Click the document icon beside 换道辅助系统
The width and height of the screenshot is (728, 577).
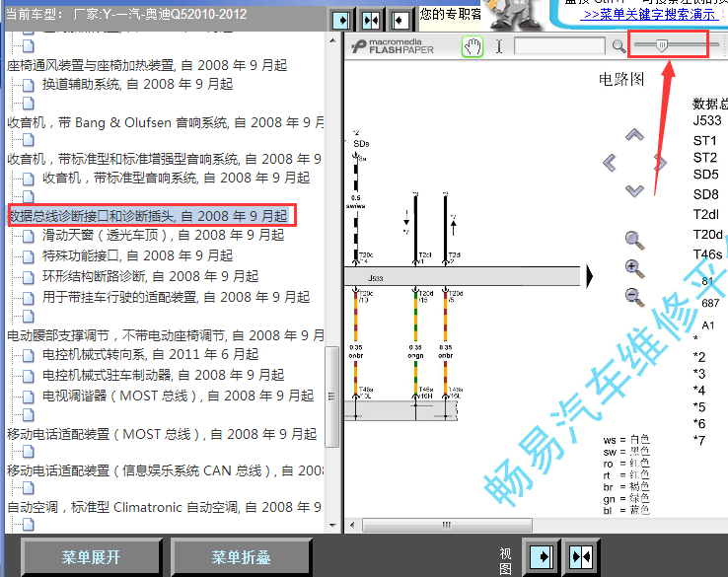pos(29,85)
